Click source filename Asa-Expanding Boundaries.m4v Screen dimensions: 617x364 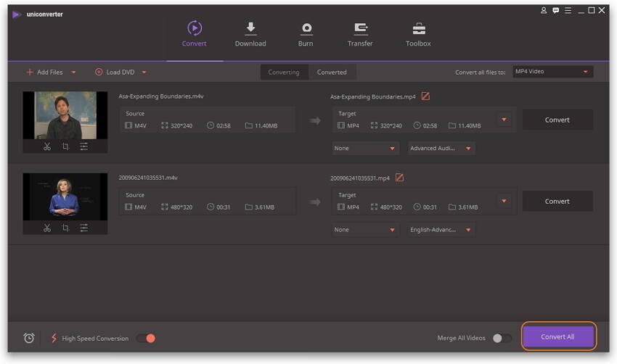tap(161, 96)
